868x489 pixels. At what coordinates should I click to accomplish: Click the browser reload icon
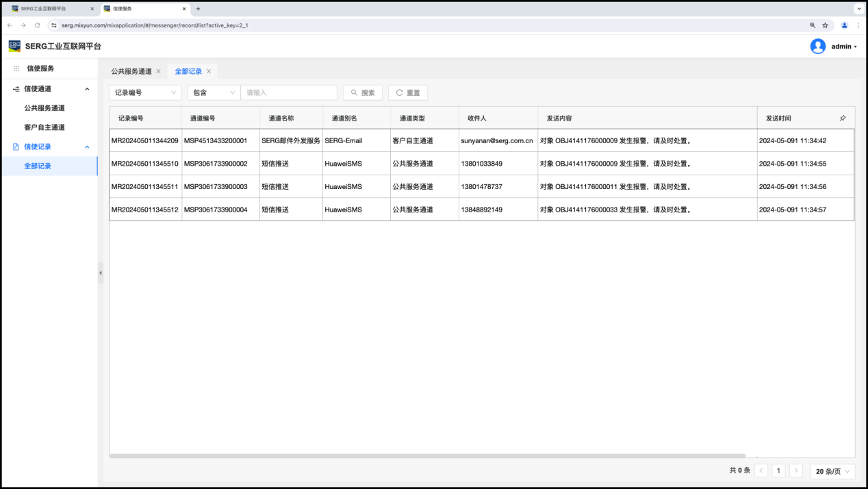click(x=37, y=25)
